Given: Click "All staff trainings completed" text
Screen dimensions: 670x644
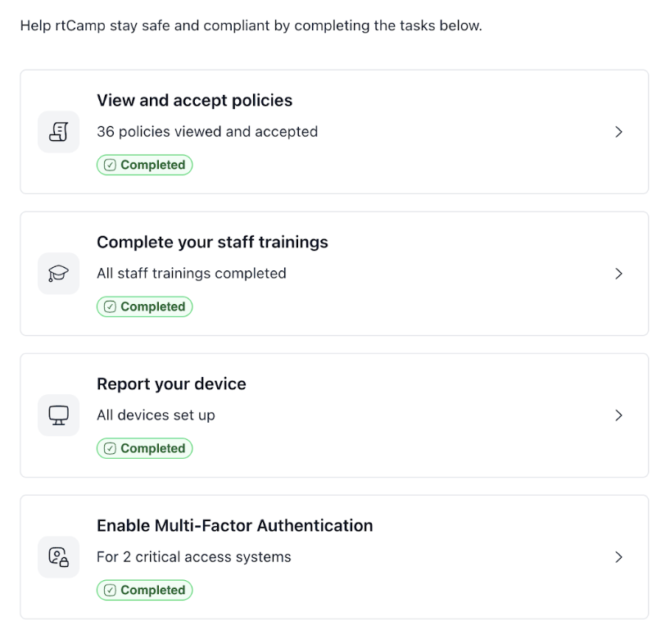Looking at the screenshot, I should pyautogui.click(x=192, y=274).
